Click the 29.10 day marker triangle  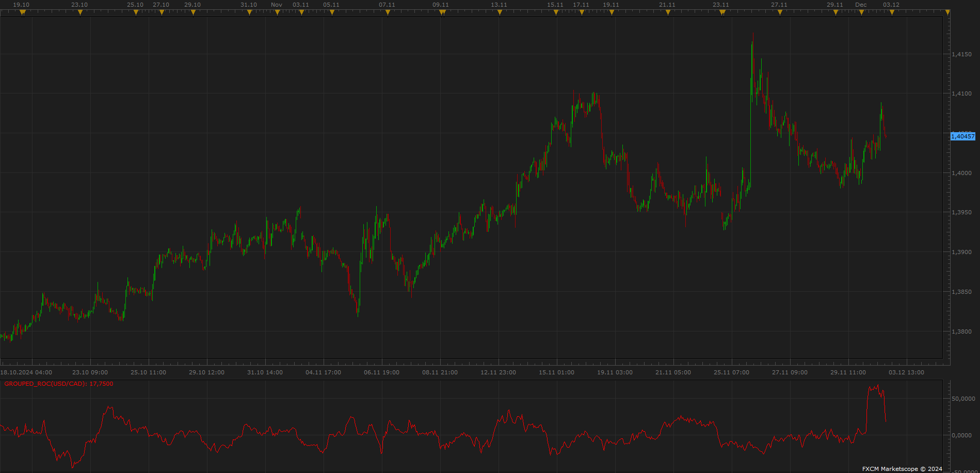click(x=193, y=13)
